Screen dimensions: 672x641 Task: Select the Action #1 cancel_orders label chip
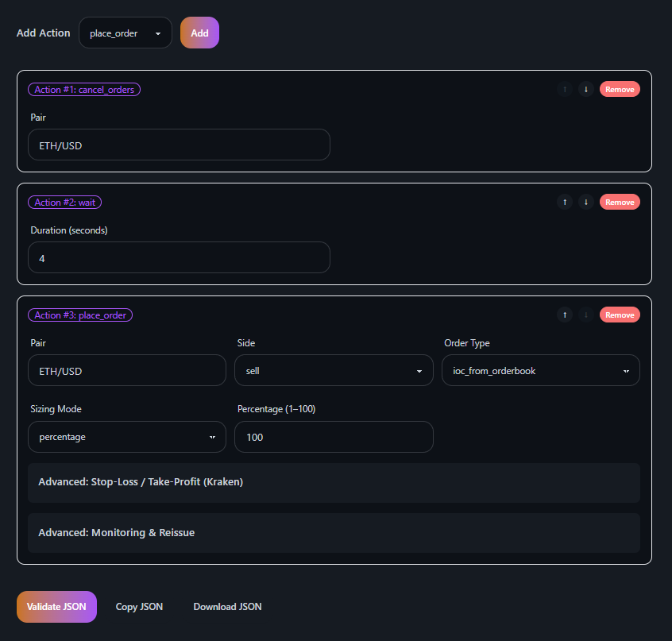click(84, 89)
